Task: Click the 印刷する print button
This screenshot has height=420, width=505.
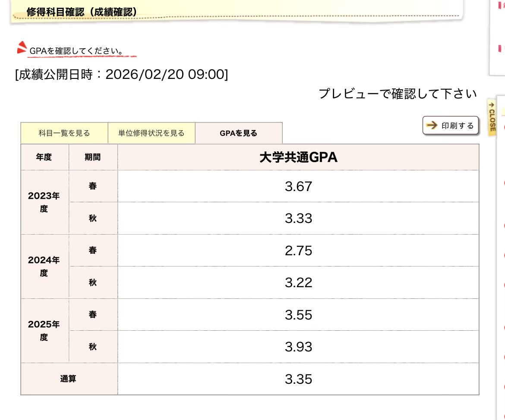Action: click(x=451, y=125)
